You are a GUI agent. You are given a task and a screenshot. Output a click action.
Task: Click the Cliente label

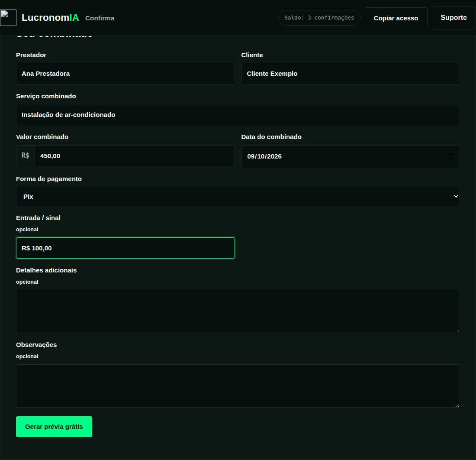pos(252,55)
